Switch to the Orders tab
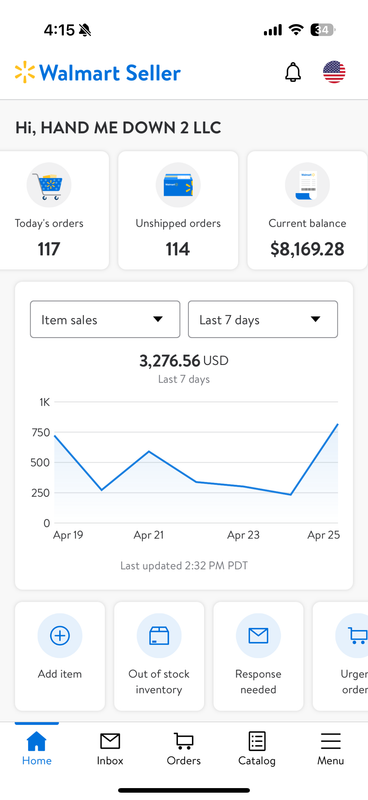Viewport: 368px width, 800px height. click(184, 748)
